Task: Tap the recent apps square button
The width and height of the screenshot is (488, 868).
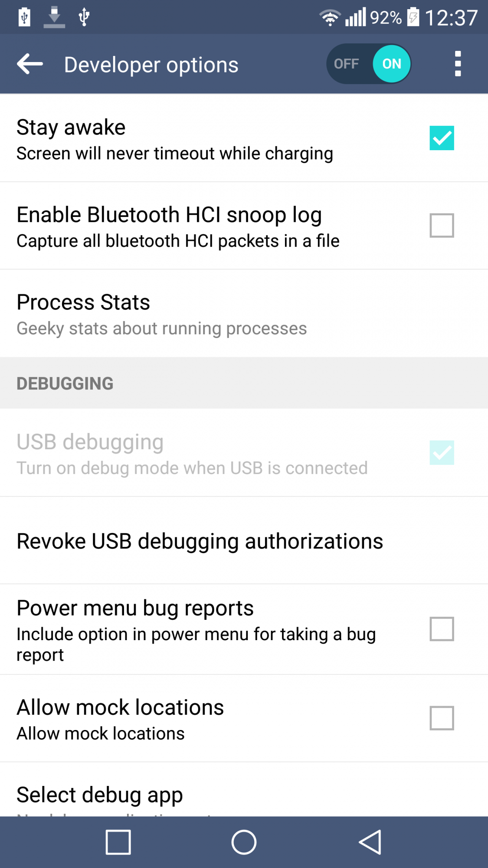Action: [x=118, y=842]
